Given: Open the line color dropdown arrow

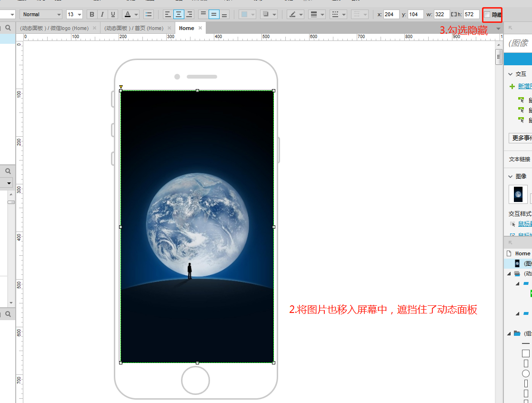Looking at the screenshot, I should [301, 15].
